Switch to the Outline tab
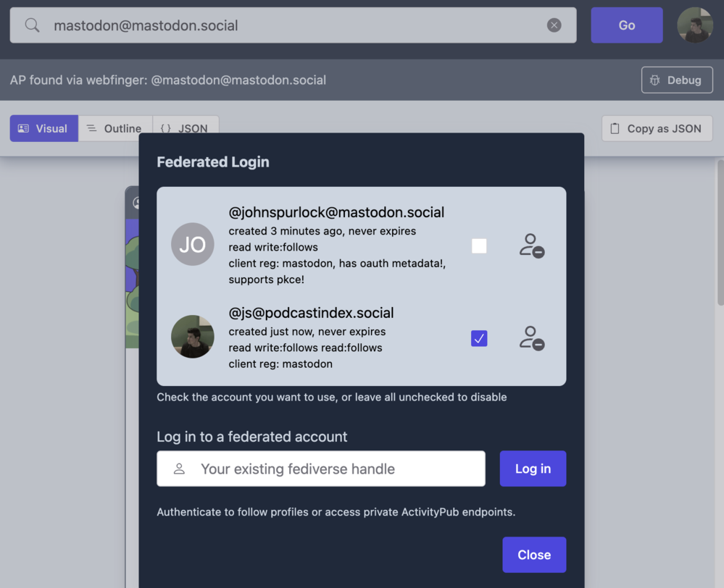The image size is (724, 588). pos(115,128)
